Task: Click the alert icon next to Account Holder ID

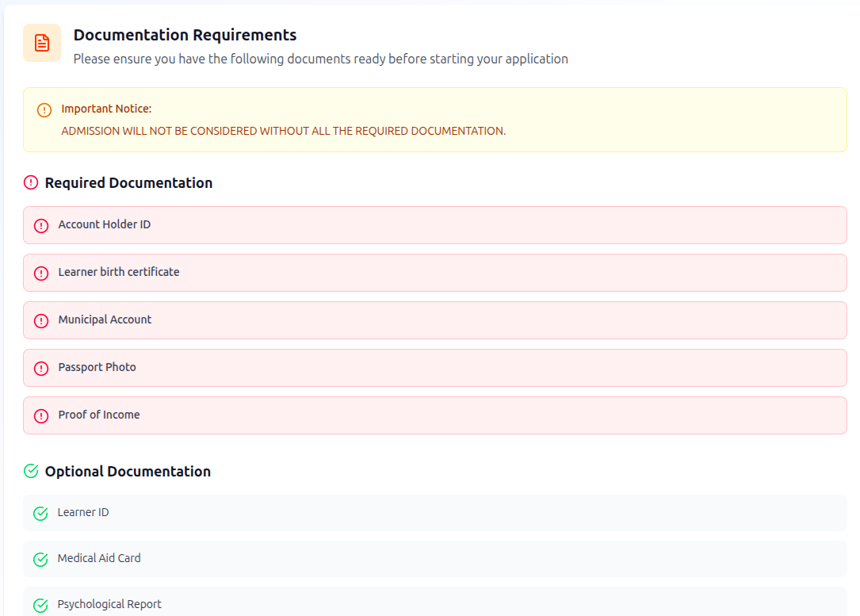Action: click(41, 226)
